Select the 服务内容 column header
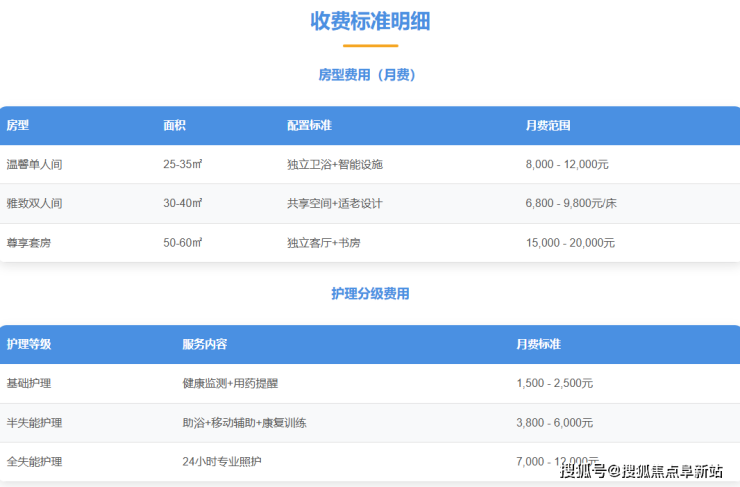This screenshot has width=740, height=487. tap(205, 344)
